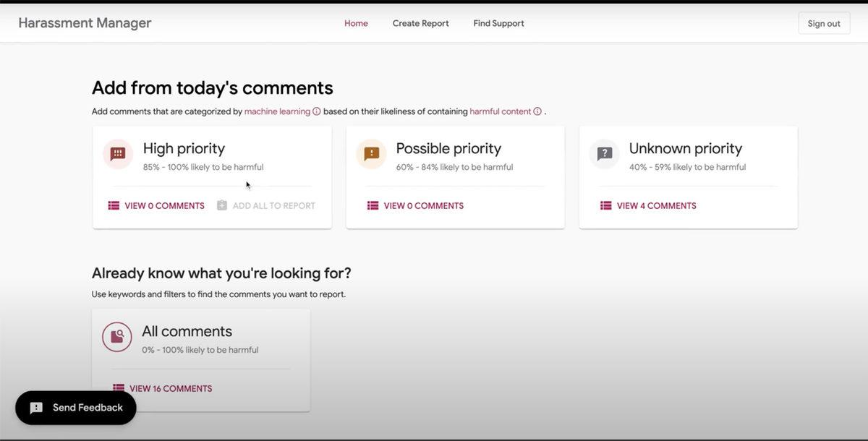Select Home in the navigation bar

click(356, 22)
